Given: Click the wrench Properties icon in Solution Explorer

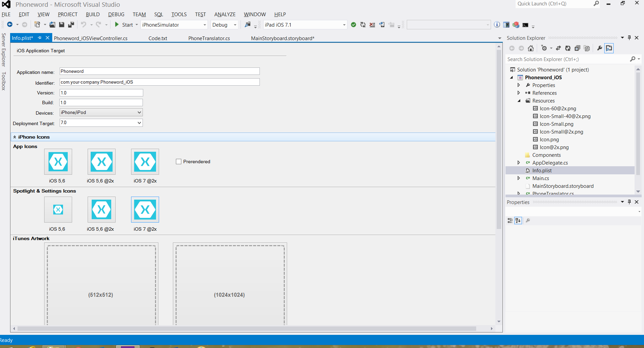Looking at the screenshot, I should 600,48.
